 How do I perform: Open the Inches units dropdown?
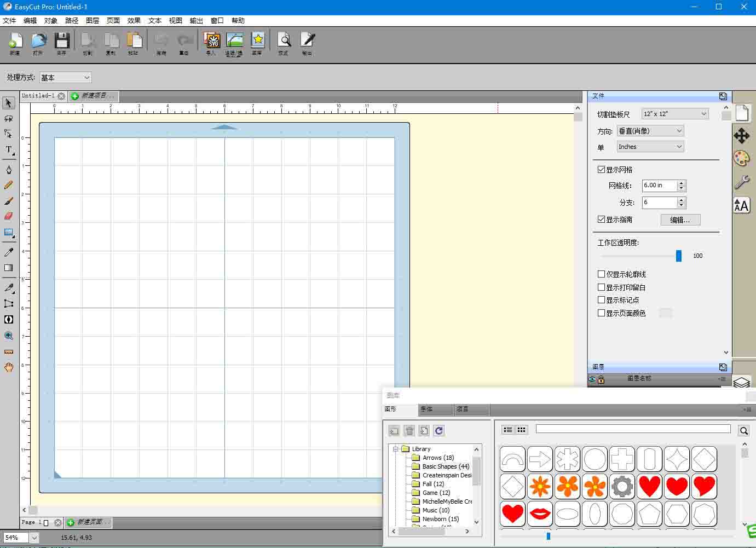coord(650,147)
